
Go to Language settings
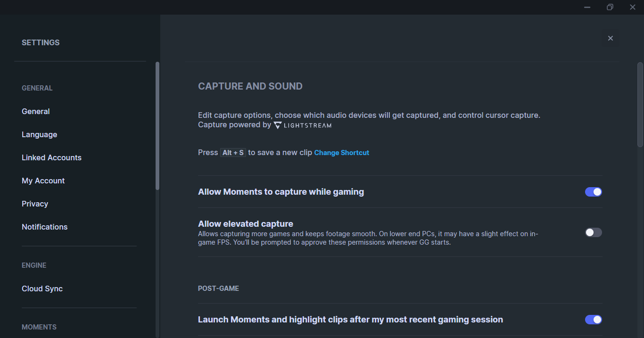[40, 134]
